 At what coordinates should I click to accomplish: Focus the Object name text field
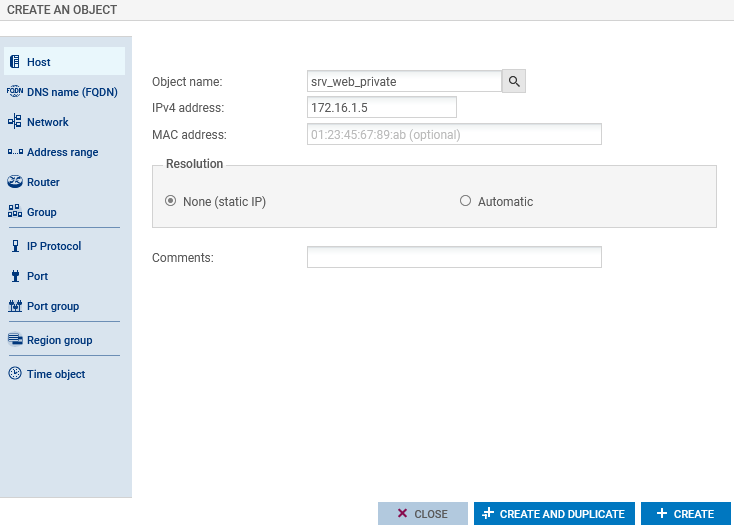click(x=404, y=82)
